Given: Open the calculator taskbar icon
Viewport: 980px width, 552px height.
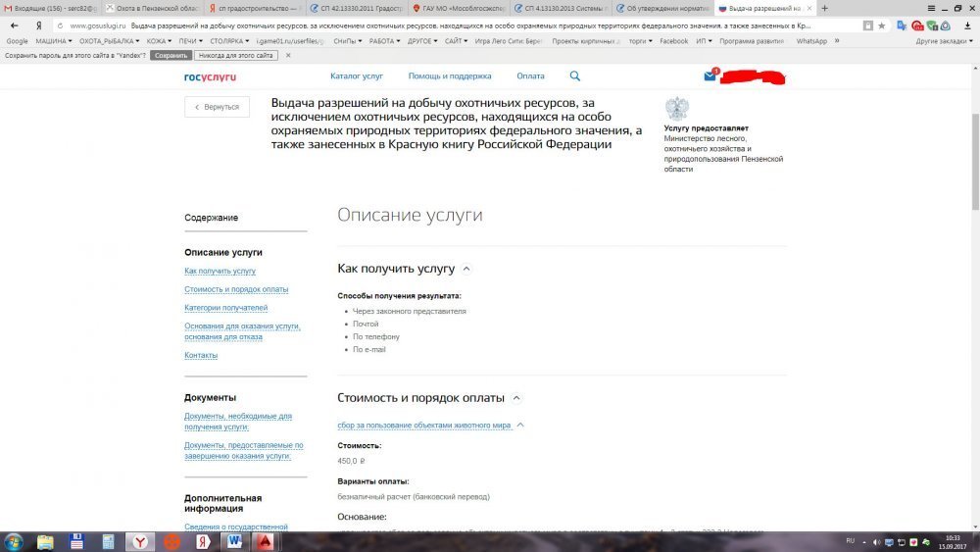Looking at the screenshot, I should [108, 542].
